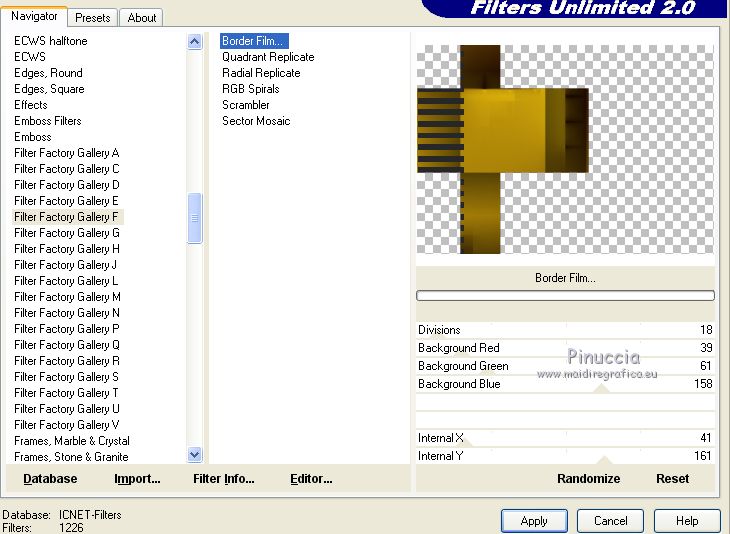Viewport: 730px width, 534px height.
Task: Select the ECWS category
Action: point(30,57)
